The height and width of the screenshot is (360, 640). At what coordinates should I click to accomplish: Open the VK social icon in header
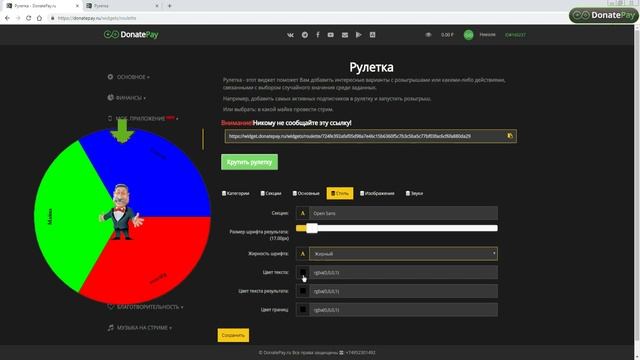[290, 35]
